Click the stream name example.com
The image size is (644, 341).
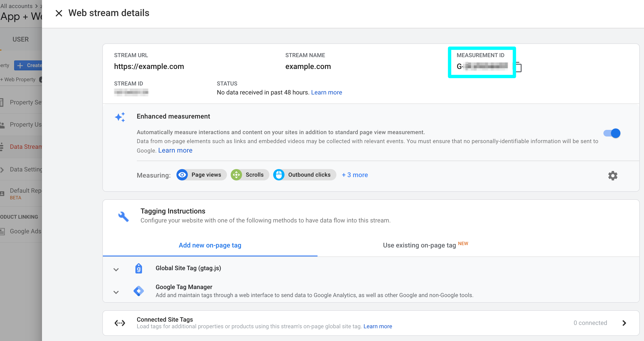point(308,66)
